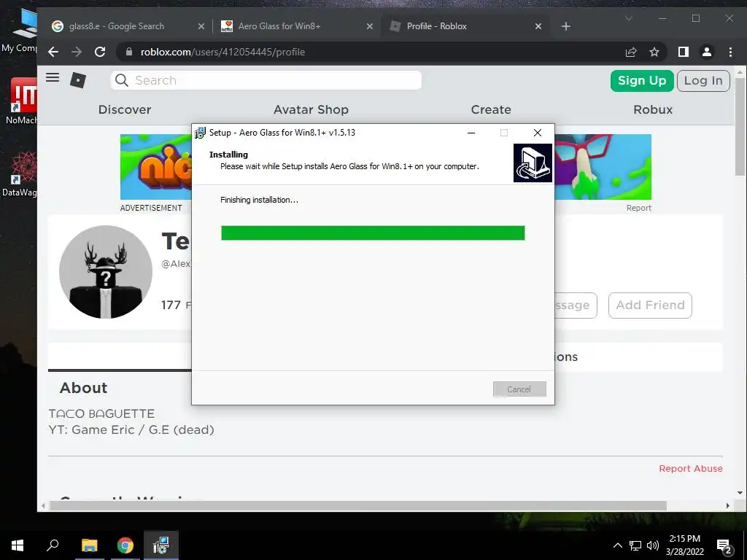
Task: Open the Robux page
Action: click(x=653, y=109)
